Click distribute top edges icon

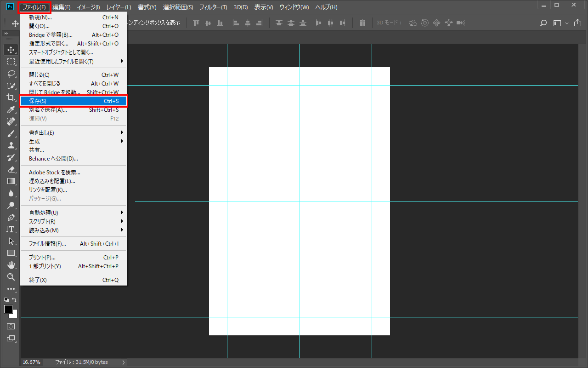(279, 23)
